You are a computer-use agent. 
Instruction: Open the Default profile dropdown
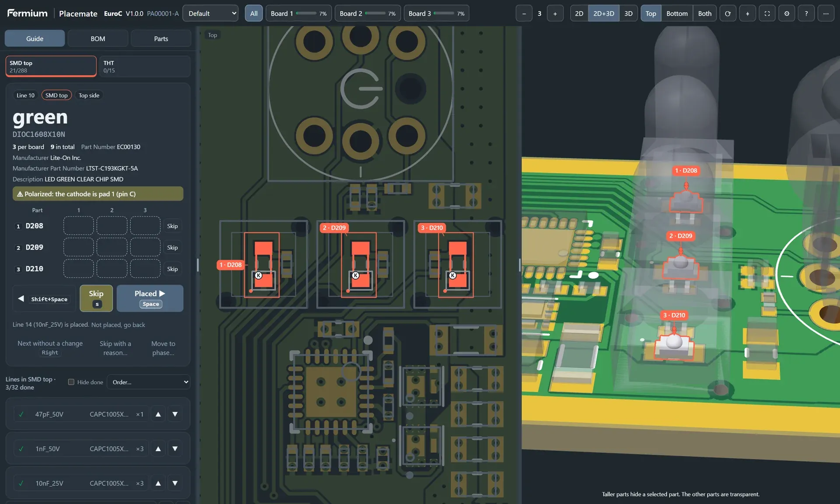210,14
